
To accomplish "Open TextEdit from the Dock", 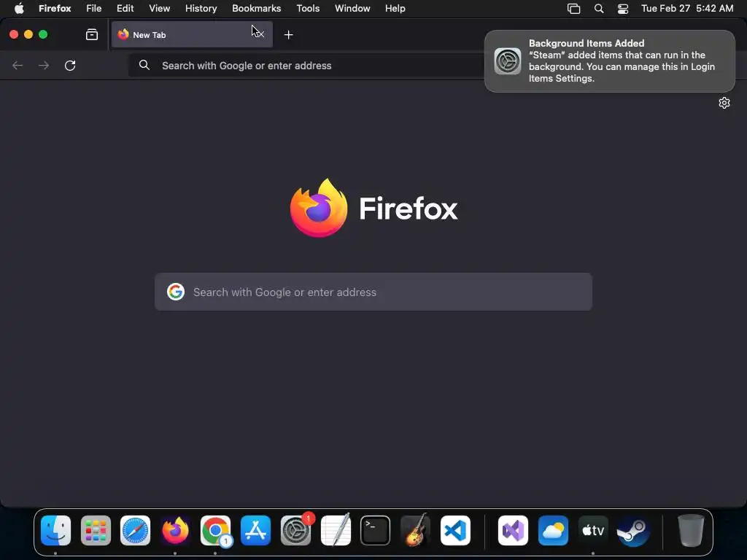I will (x=336, y=531).
